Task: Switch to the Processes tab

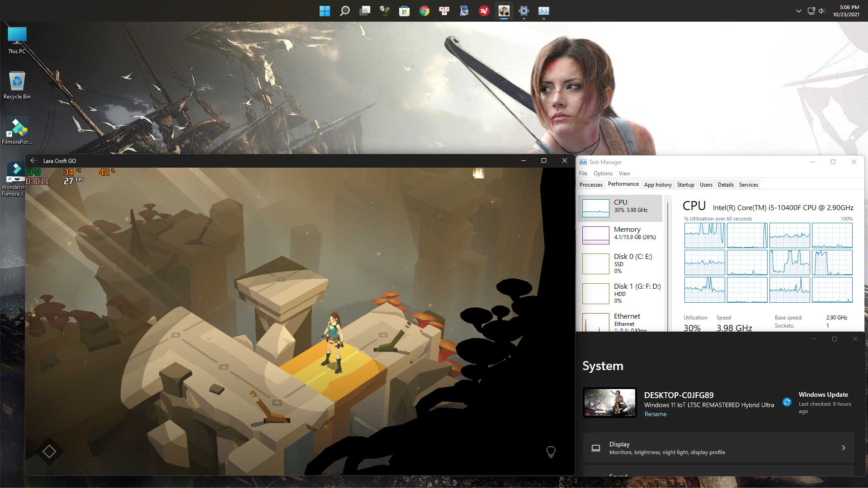Action: tap(591, 185)
